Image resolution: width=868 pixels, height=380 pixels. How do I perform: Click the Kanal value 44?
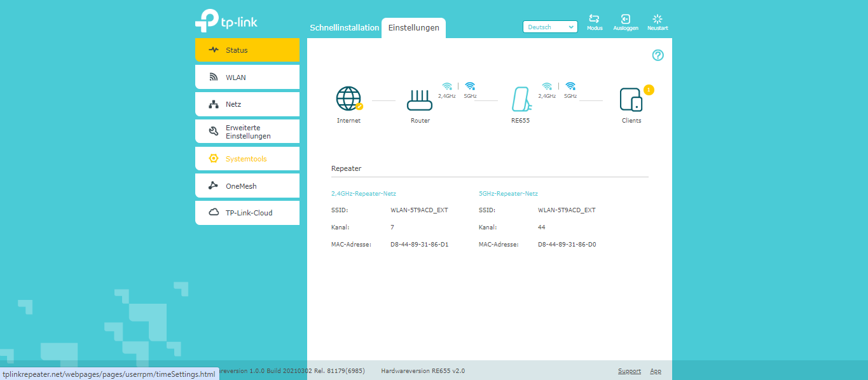(541, 227)
